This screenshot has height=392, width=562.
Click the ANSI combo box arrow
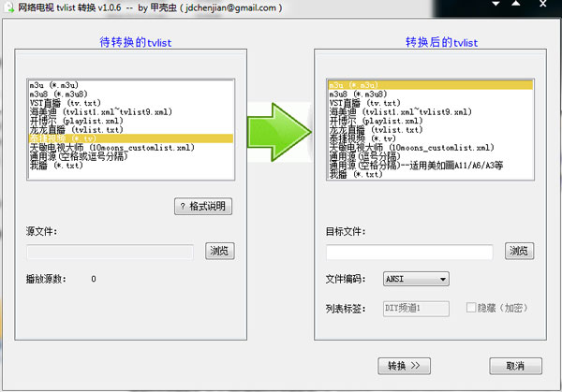[x=443, y=279]
